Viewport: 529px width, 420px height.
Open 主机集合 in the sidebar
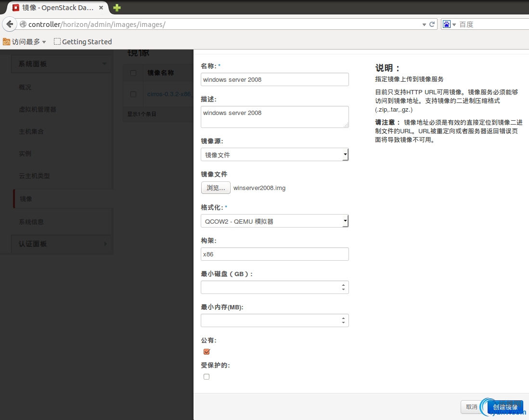point(31,131)
